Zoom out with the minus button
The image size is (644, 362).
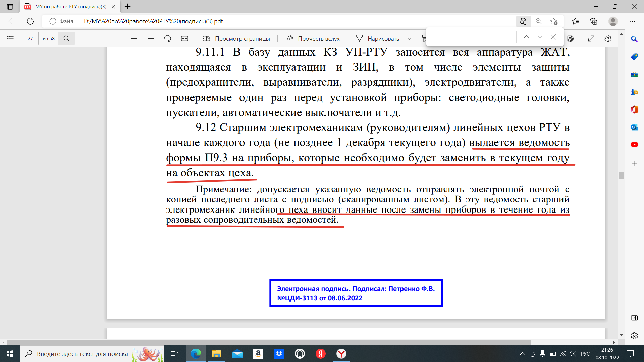click(x=134, y=38)
